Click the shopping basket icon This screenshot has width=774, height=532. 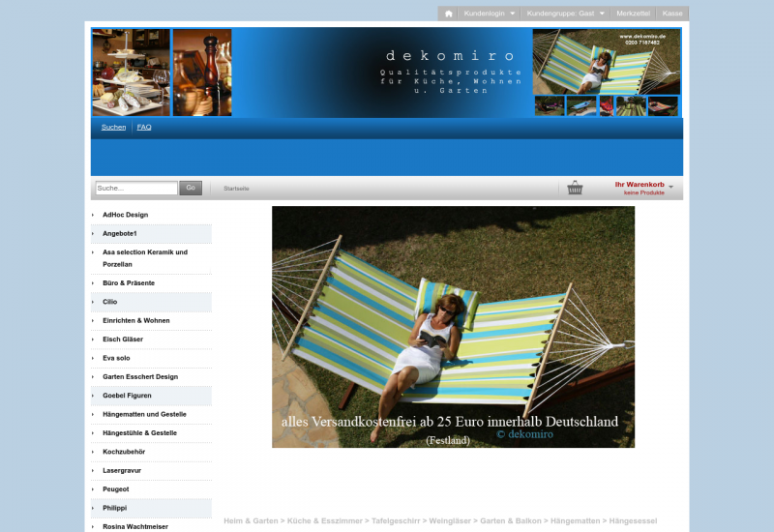pos(575,188)
